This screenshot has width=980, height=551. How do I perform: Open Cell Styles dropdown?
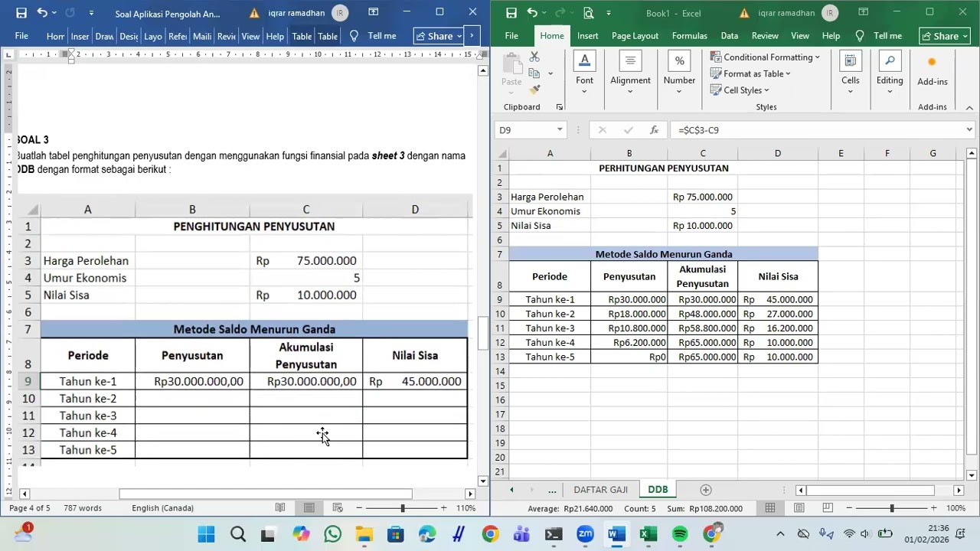tap(740, 90)
